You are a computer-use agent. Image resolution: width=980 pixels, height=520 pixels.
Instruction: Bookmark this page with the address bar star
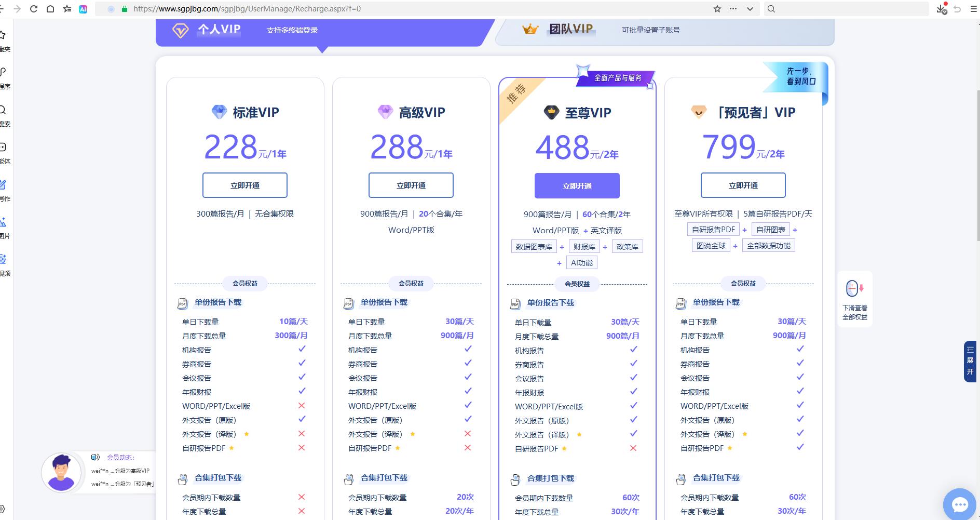click(717, 9)
